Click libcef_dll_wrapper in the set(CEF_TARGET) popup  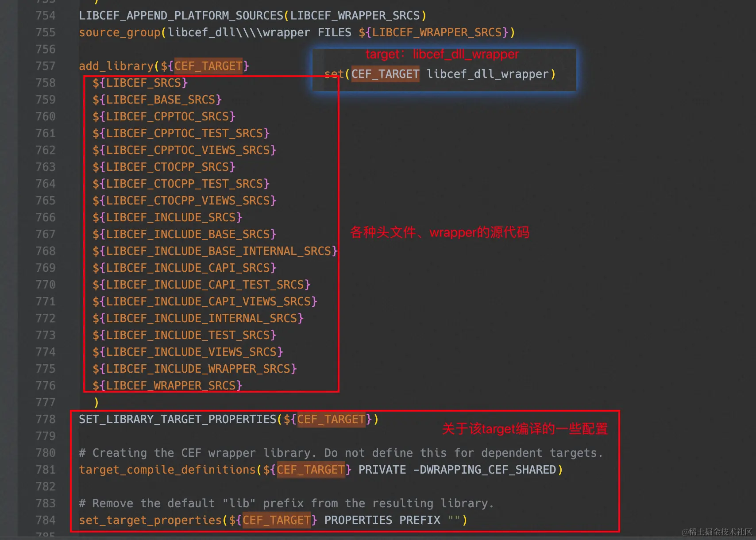coord(488,74)
